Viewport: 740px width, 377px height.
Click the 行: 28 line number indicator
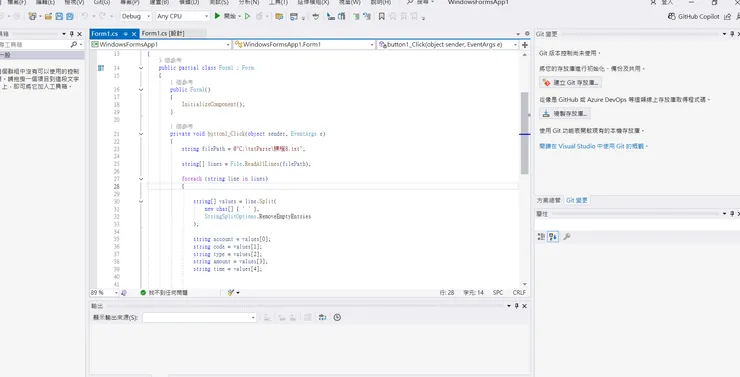click(x=447, y=293)
